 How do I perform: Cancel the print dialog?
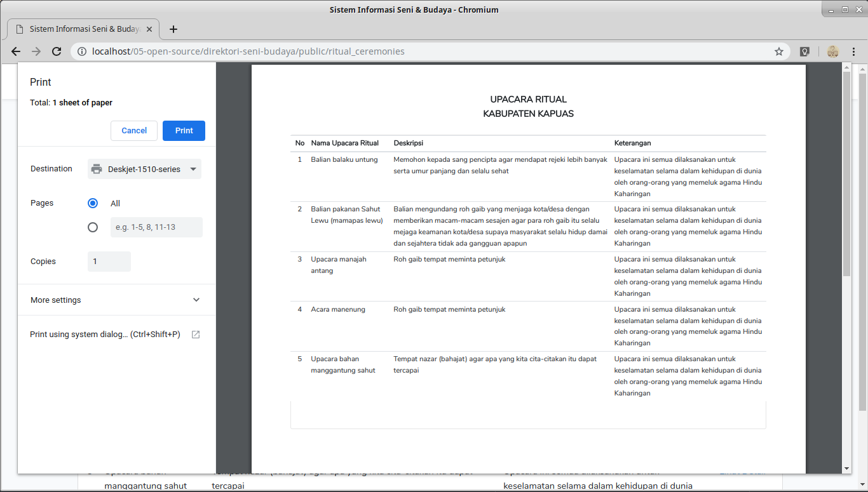(134, 130)
